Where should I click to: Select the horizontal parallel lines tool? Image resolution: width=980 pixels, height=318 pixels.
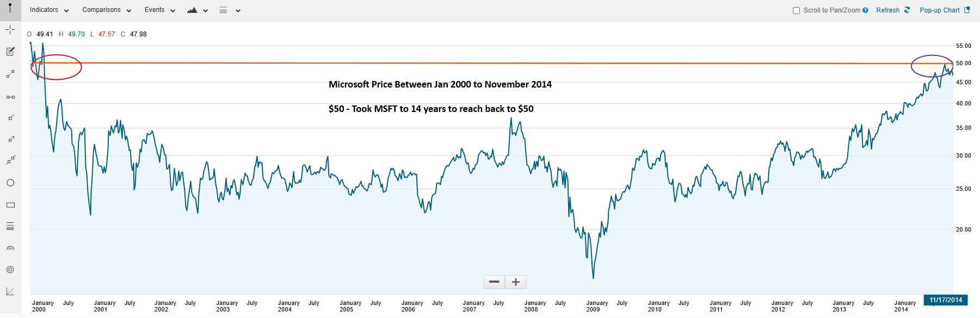pyautogui.click(x=10, y=227)
